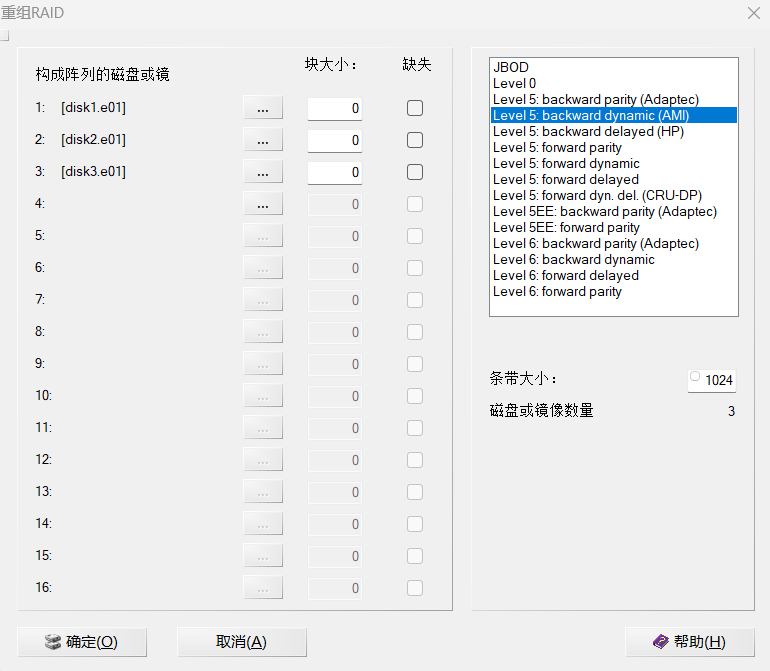
Task: Mark disk 1 as missing checkbox
Action: coord(415,108)
